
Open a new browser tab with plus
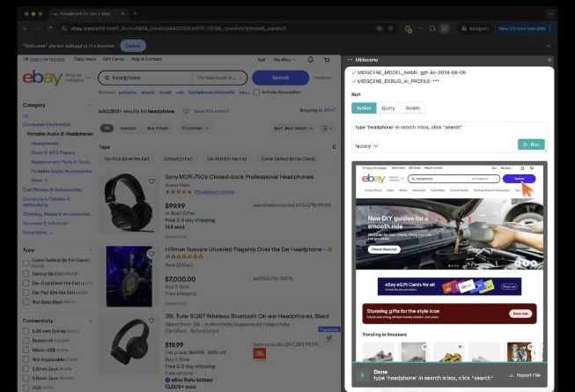(x=135, y=13)
